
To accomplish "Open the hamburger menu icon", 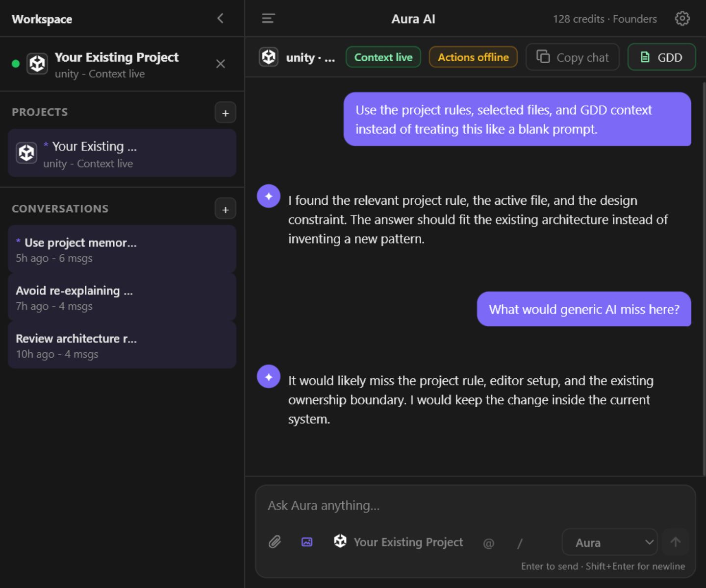I will tap(268, 19).
